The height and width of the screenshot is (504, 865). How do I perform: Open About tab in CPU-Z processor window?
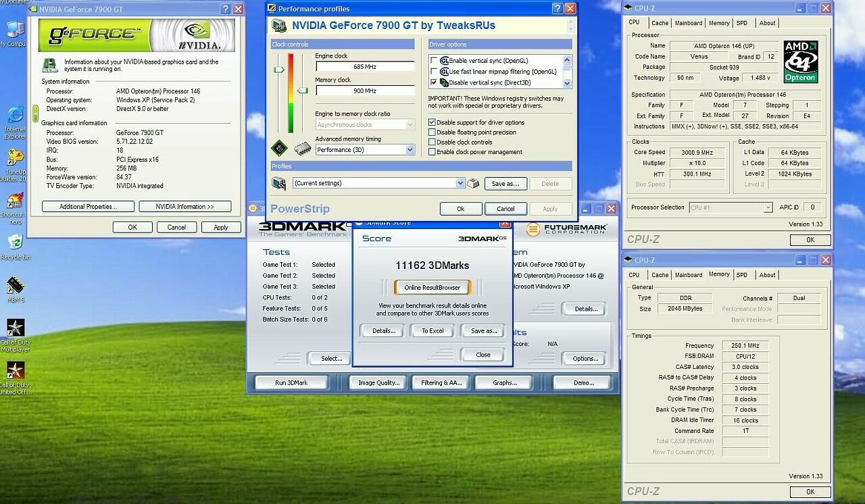point(767,23)
